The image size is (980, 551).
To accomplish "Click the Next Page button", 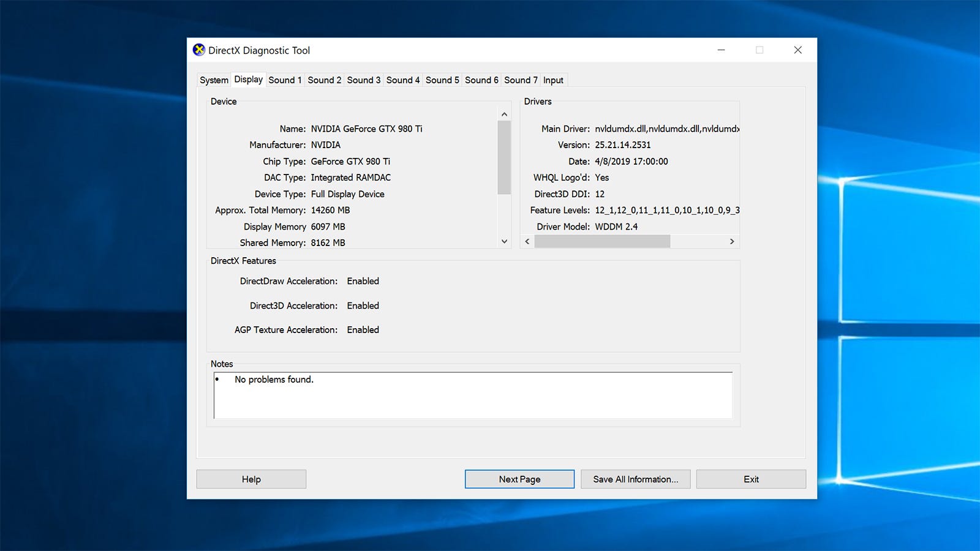I will pyautogui.click(x=519, y=479).
